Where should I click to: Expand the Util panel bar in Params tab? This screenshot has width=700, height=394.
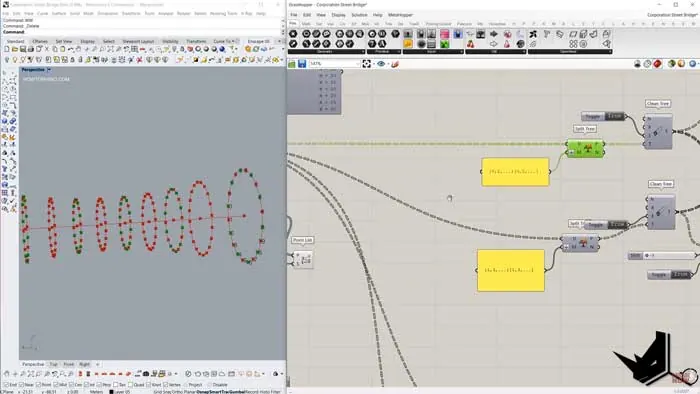point(496,52)
